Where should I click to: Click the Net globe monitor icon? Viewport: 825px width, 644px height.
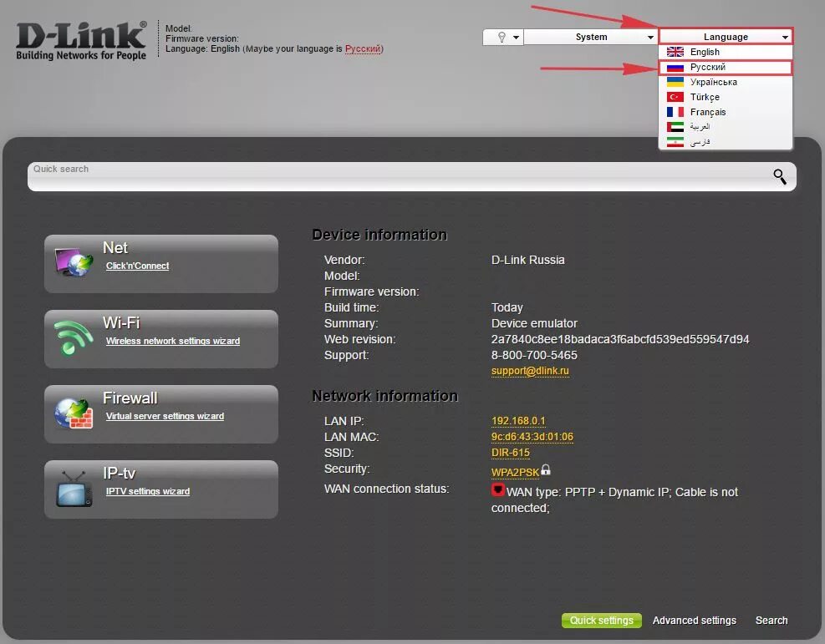(x=74, y=261)
